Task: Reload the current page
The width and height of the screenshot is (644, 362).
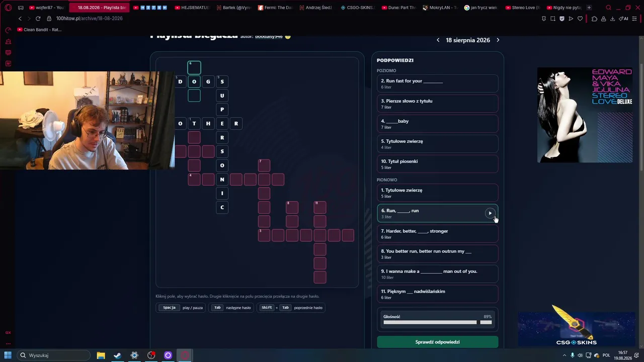Action: click(x=38, y=19)
